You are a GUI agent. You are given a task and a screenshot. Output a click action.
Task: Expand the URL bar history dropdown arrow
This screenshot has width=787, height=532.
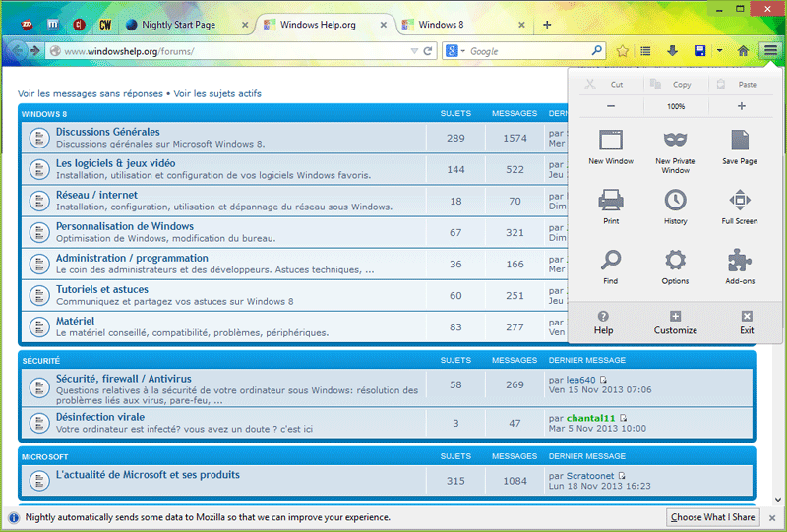pyautogui.click(x=414, y=51)
